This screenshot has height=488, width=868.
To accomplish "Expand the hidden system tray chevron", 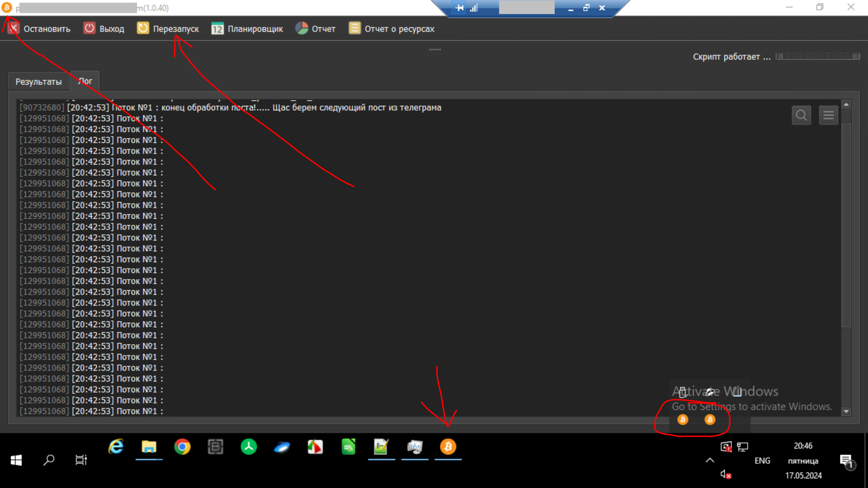I will (x=710, y=460).
